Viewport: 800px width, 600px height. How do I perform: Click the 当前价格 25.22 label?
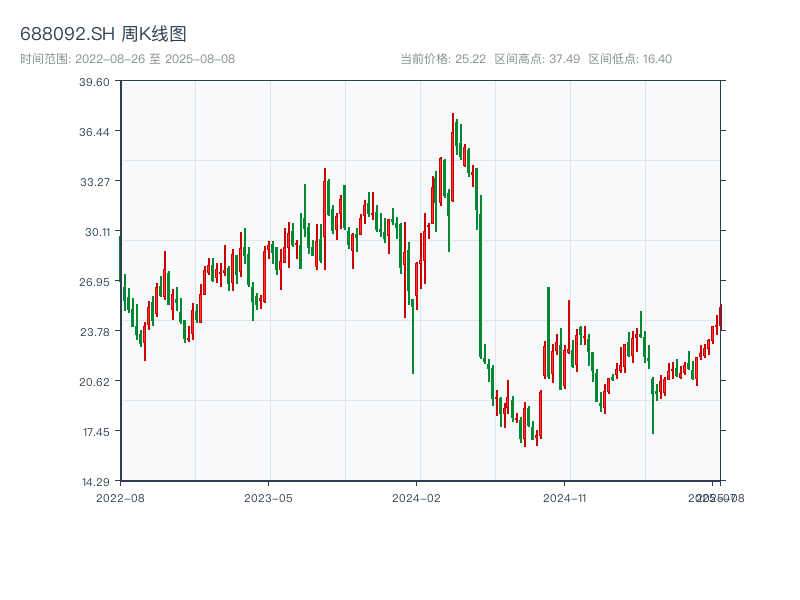tap(443, 59)
